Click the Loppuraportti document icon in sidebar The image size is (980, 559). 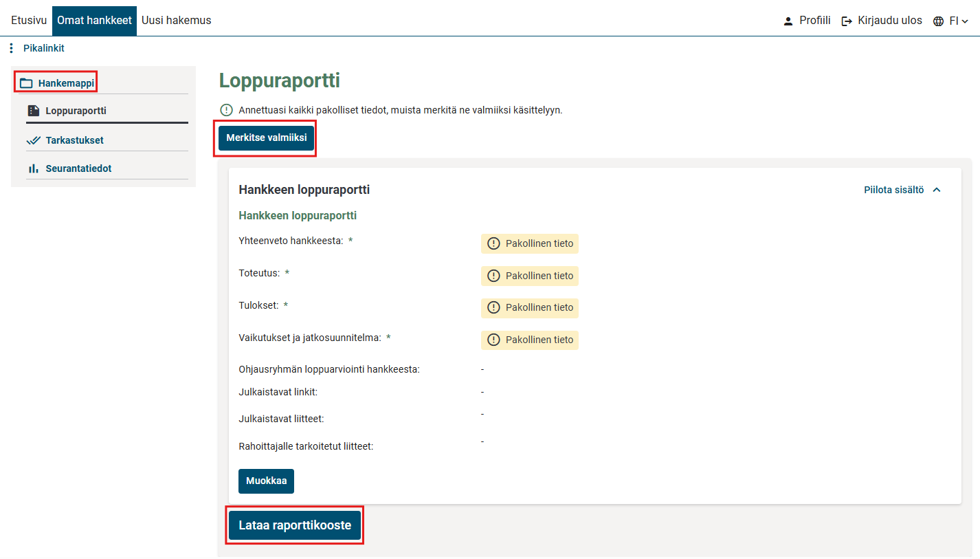point(33,111)
